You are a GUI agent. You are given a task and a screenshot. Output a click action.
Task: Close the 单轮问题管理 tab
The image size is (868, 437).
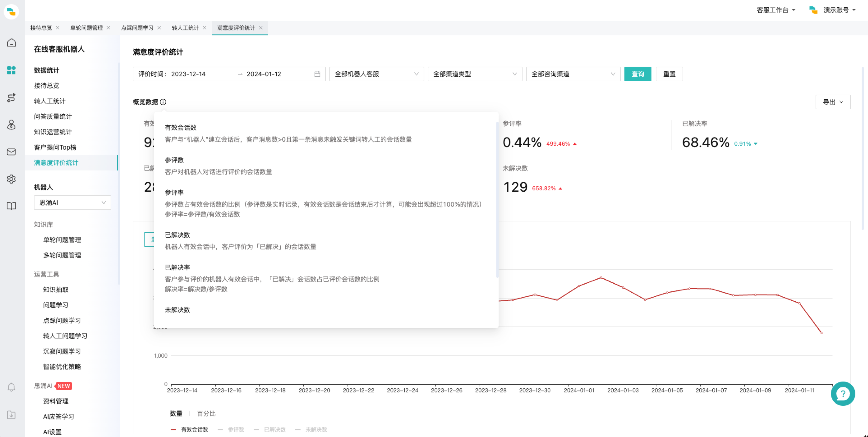pos(108,28)
